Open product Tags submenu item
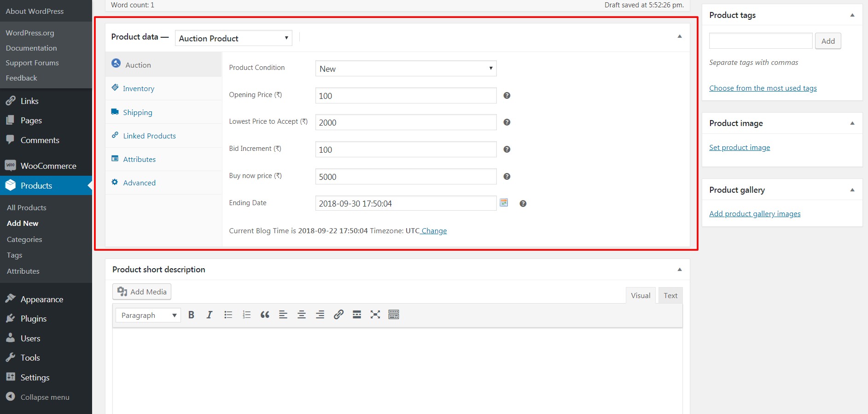The width and height of the screenshot is (868, 414). (x=14, y=255)
